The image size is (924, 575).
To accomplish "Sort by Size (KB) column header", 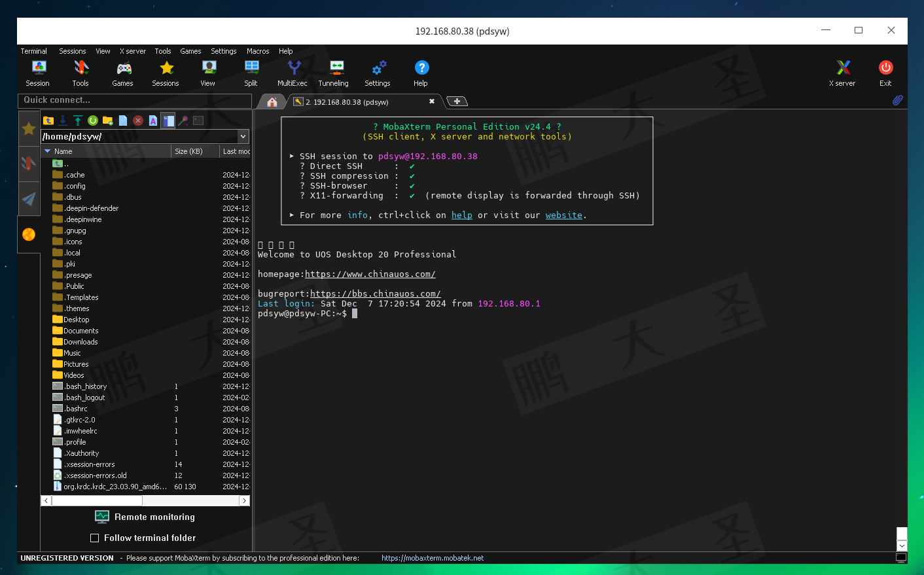I will [195, 151].
